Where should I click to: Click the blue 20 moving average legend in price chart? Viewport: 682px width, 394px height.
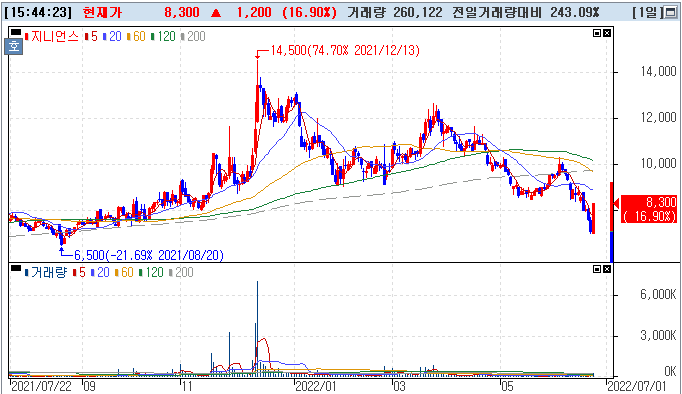click(112, 37)
